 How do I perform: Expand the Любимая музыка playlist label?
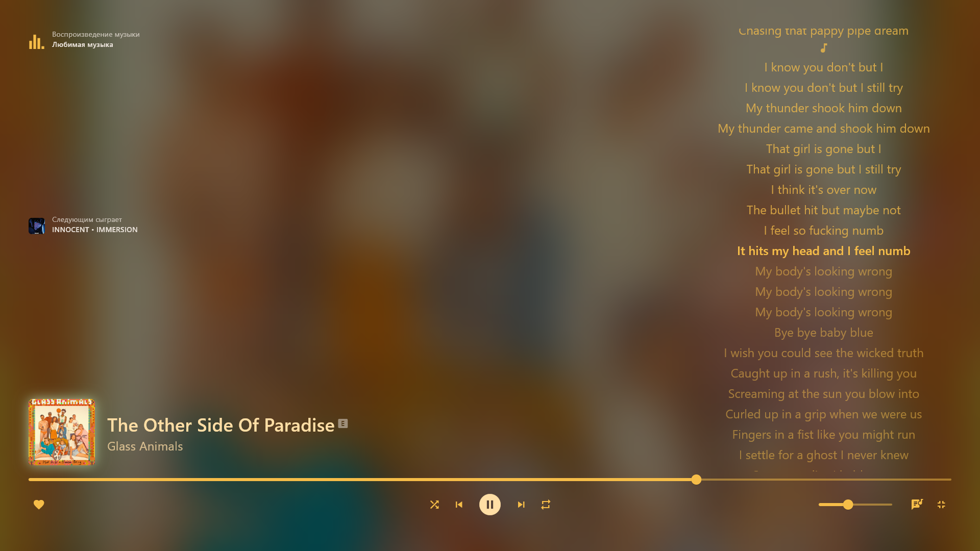click(82, 44)
